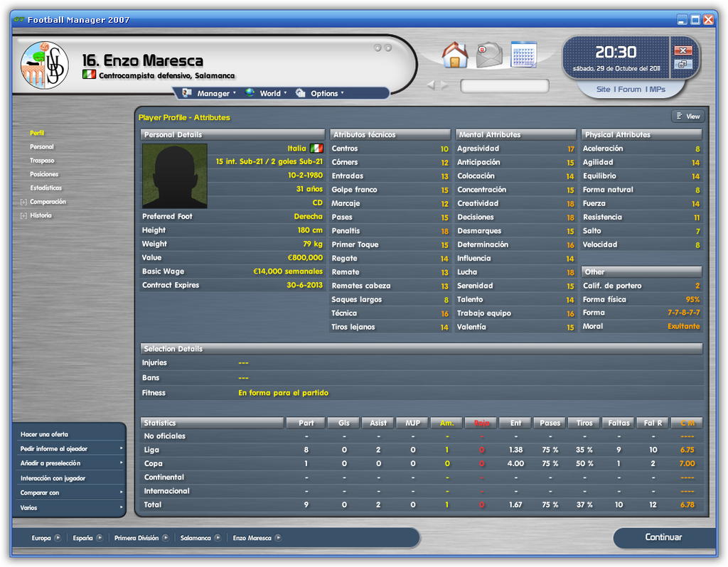Viewport: 728px width, 567px height.
Task: Navigate forward with the right arrow
Action: point(444,85)
